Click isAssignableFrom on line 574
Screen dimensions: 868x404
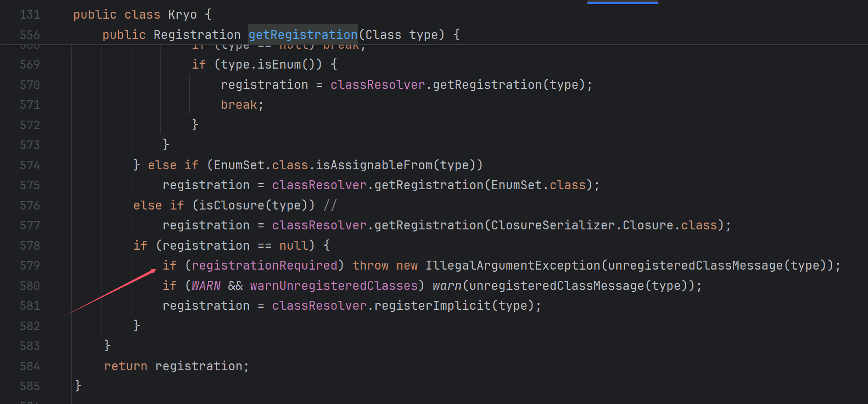374,165
